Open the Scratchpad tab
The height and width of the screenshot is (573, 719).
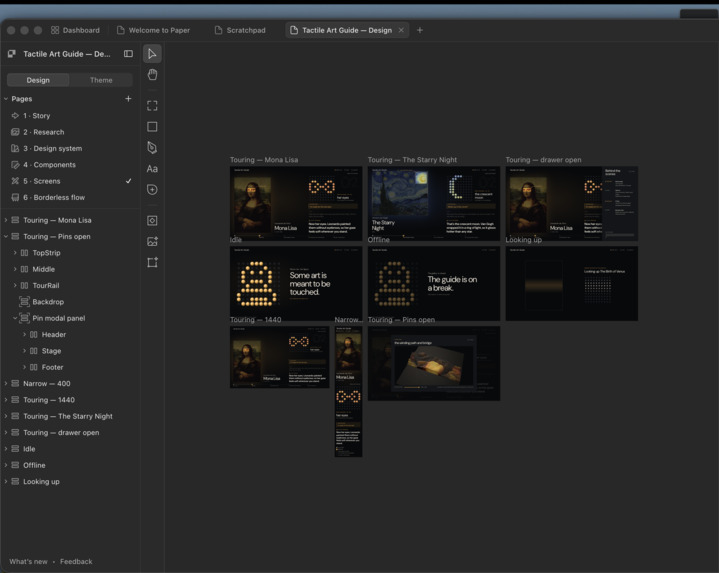coord(240,30)
